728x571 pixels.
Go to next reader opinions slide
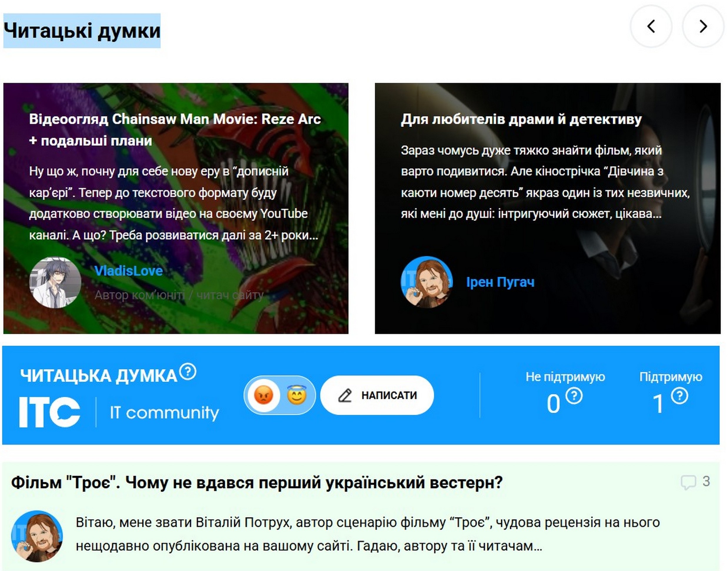click(703, 26)
